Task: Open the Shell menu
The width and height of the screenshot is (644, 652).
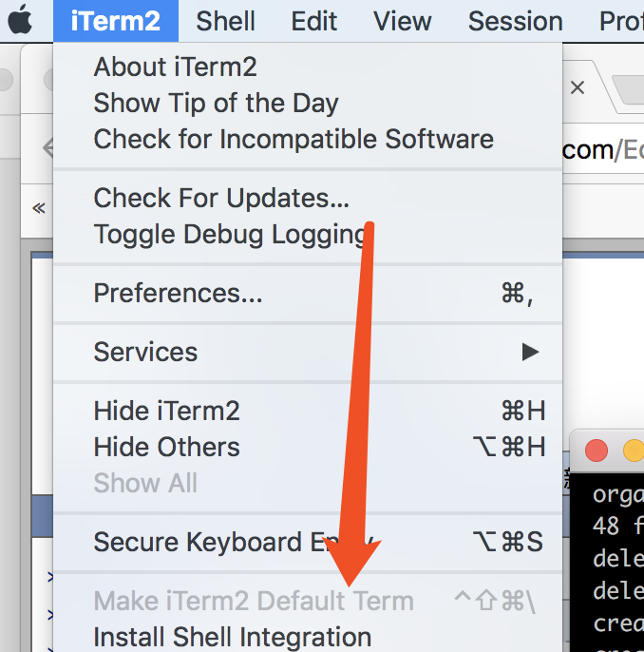Action: (x=226, y=21)
